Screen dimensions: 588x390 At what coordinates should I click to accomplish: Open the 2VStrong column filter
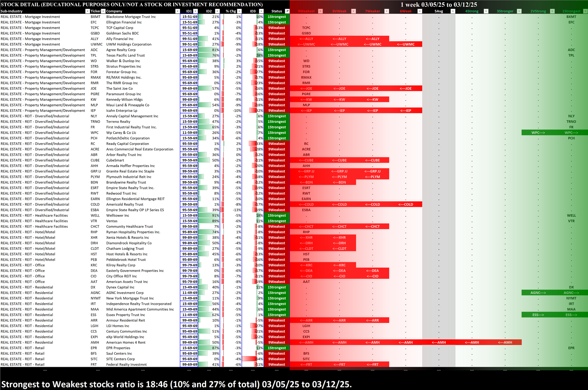552,11
